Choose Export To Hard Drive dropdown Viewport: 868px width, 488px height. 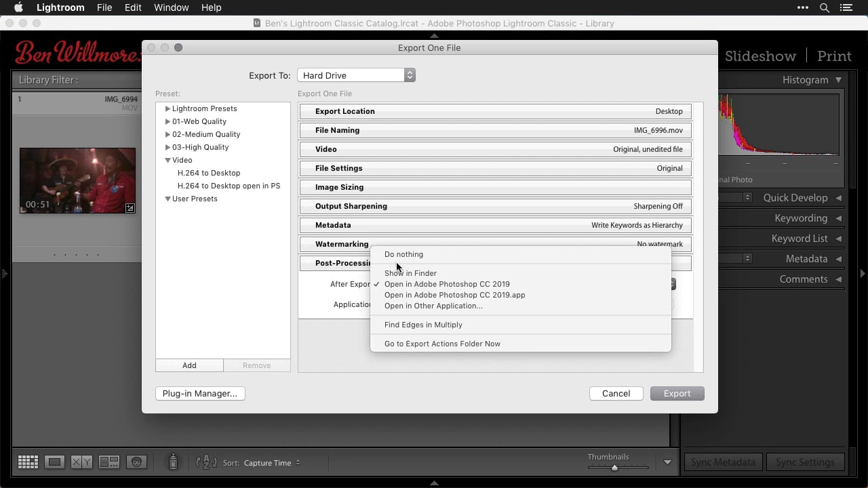pyautogui.click(x=356, y=75)
